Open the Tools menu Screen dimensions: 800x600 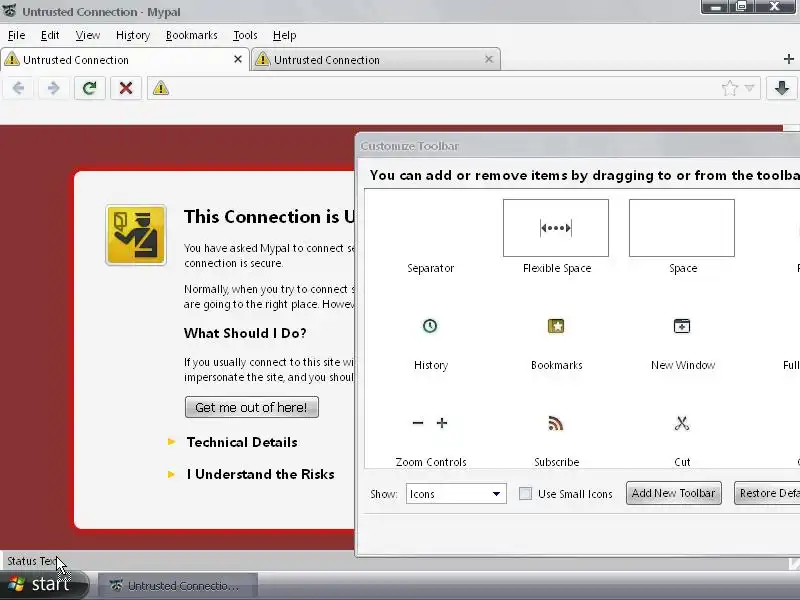click(x=245, y=35)
